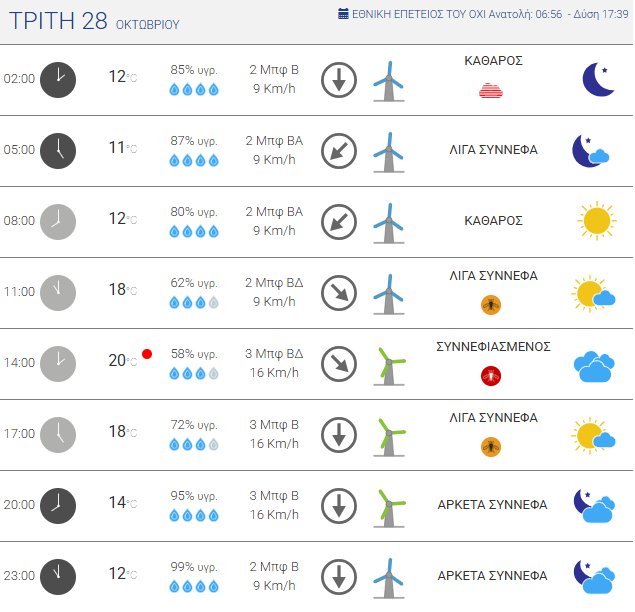635x612 pixels.
Task: Click the red mosquito icon at 14:00
Action: click(x=490, y=375)
